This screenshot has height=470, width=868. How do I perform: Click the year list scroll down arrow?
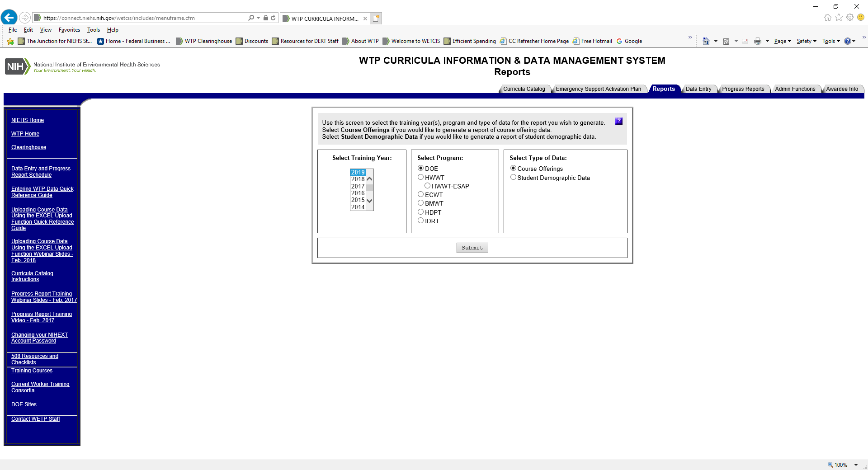click(x=369, y=201)
